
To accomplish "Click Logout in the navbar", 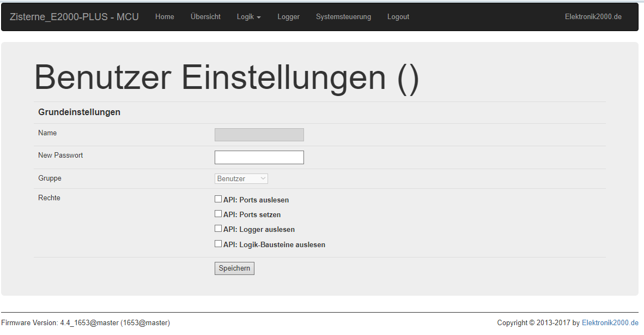I will pos(398,17).
